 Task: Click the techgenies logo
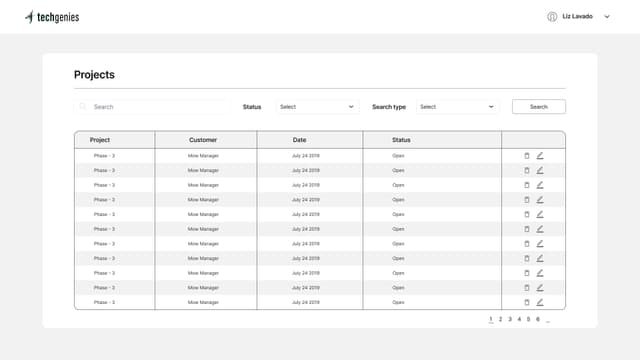pos(52,17)
